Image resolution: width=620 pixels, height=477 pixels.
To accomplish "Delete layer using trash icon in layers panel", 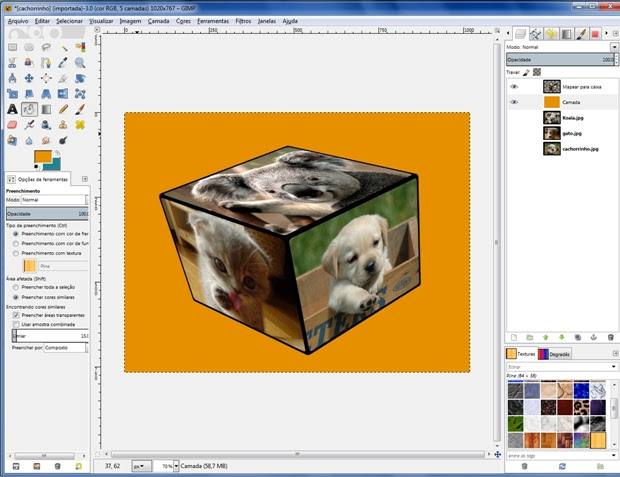I will (610, 337).
